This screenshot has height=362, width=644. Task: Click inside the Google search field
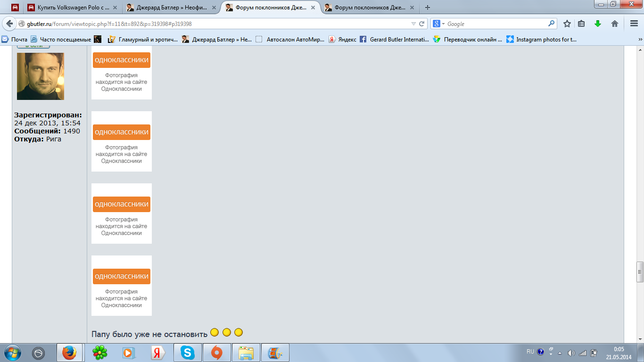click(495, 24)
